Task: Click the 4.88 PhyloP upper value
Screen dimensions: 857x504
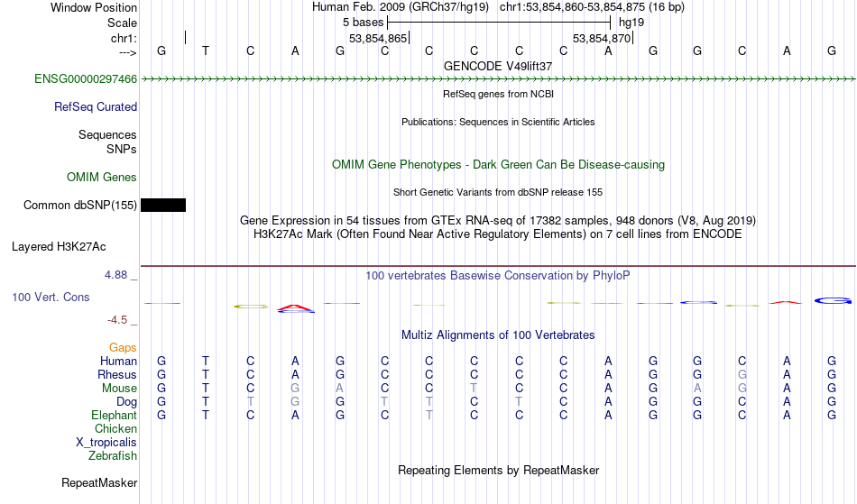Action: [115, 275]
